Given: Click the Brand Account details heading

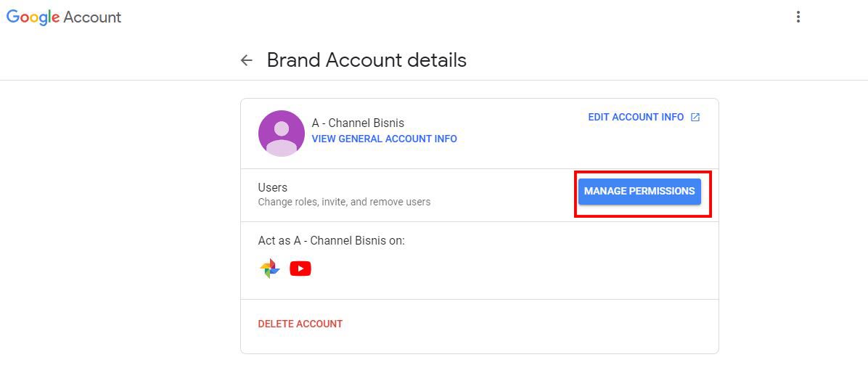Looking at the screenshot, I should (x=367, y=60).
